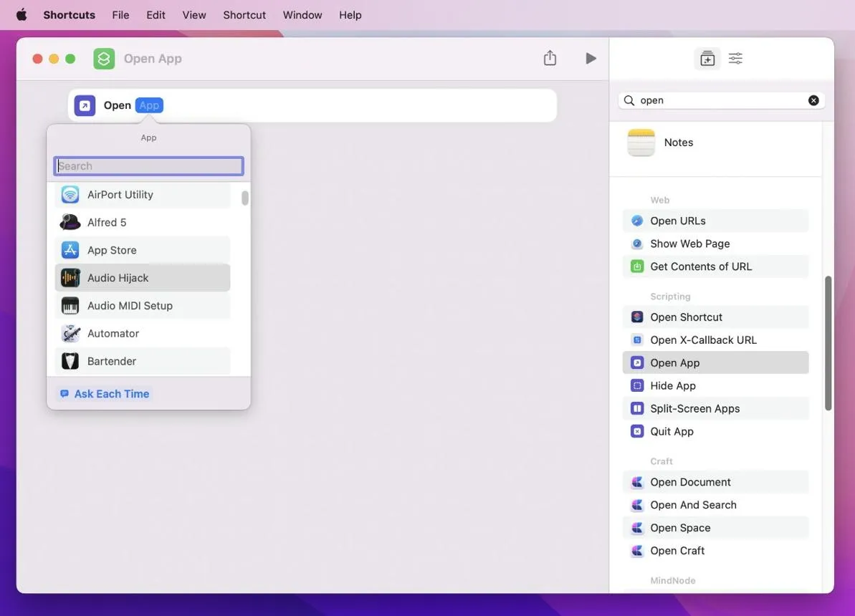This screenshot has width=855, height=616.
Task: Choose App Store in app list
Action: click(x=143, y=250)
